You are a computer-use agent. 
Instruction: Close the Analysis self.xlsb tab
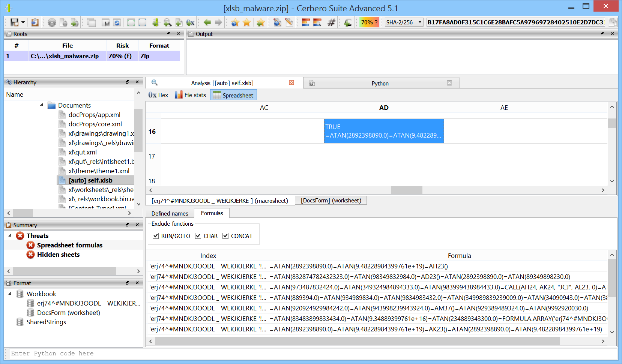(291, 82)
